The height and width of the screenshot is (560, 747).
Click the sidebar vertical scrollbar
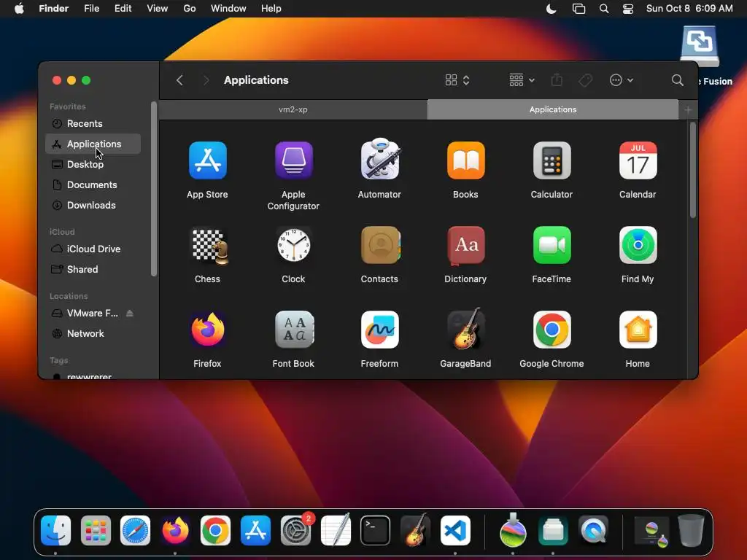(x=153, y=189)
